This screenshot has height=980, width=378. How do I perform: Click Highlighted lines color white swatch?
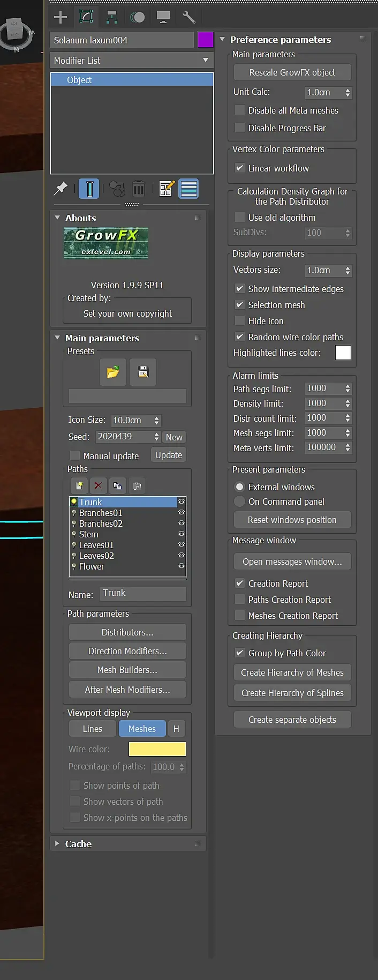[343, 353]
